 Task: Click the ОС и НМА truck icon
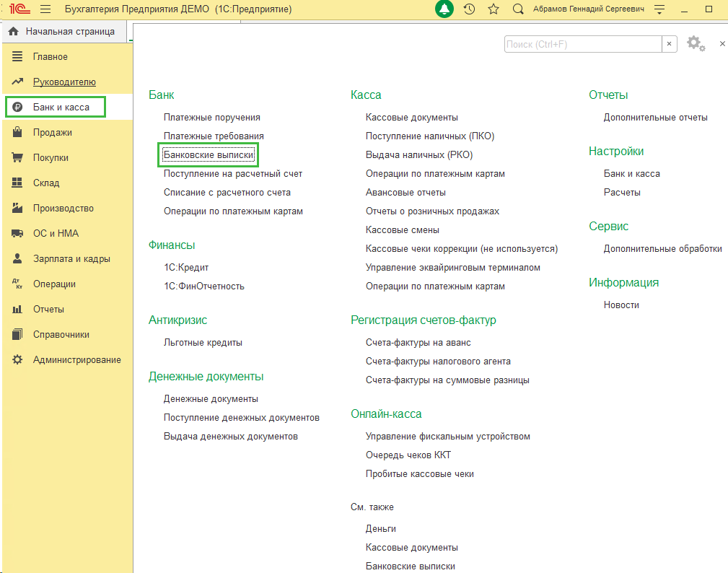pos(17,233)
